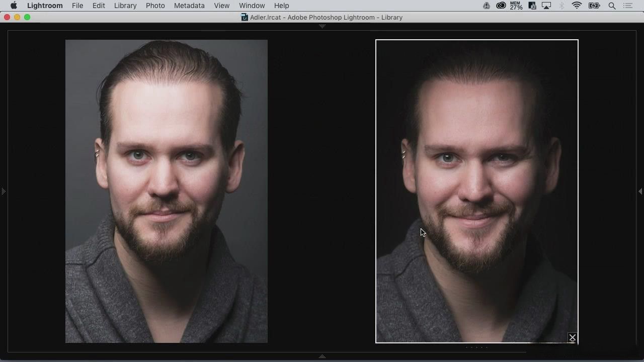Open the View menu
Image resolution: width=644 pixels, height=362 pixels.
click(x=222, y=6)
